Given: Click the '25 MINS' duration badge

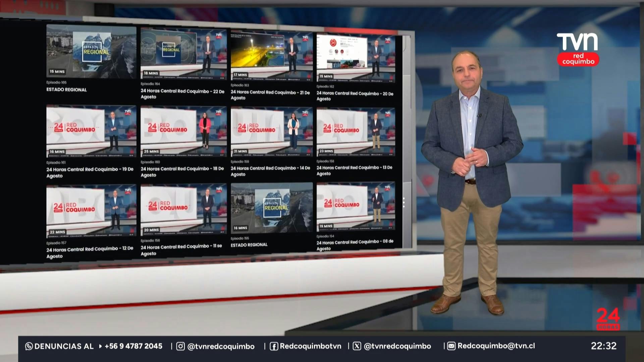Looking at the screenshot, I should click(151, 152).
